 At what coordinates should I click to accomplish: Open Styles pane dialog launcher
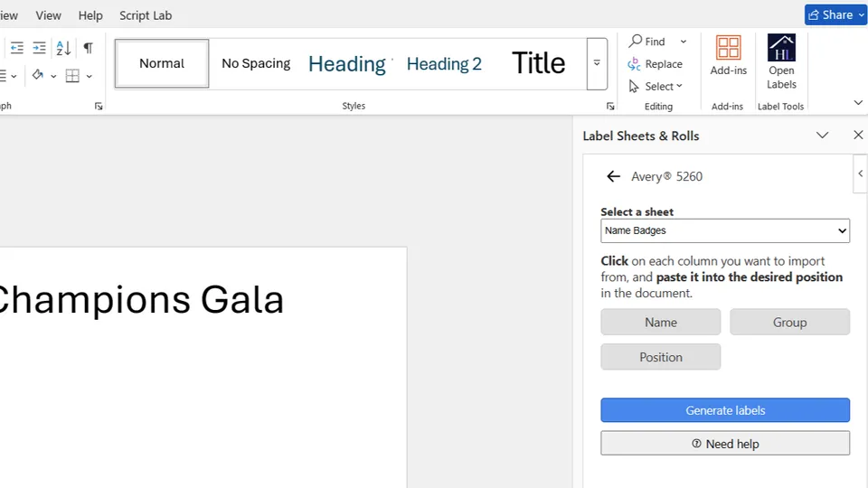610,107
